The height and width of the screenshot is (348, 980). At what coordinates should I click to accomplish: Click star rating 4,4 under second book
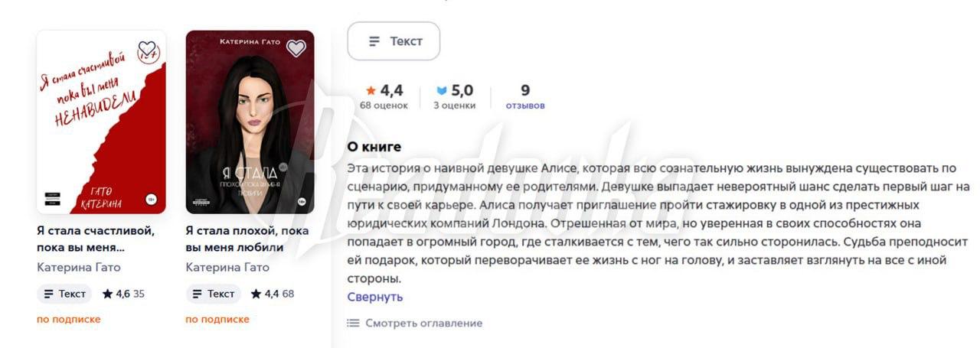(272, 294)
